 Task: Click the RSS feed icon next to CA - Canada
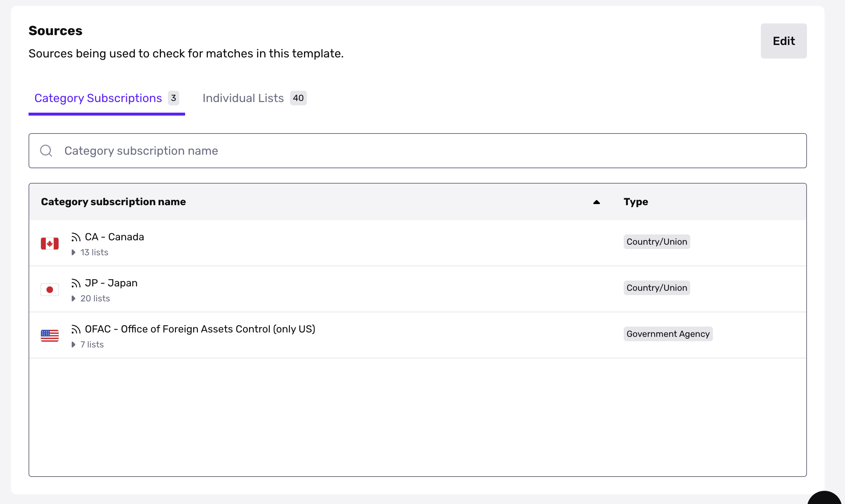[76, 237]
